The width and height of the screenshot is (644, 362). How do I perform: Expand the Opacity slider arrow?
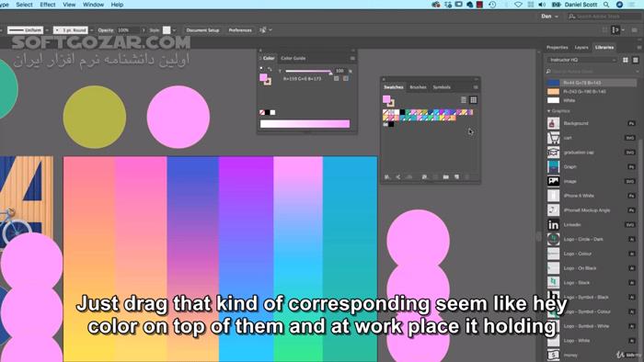[144, 30]
